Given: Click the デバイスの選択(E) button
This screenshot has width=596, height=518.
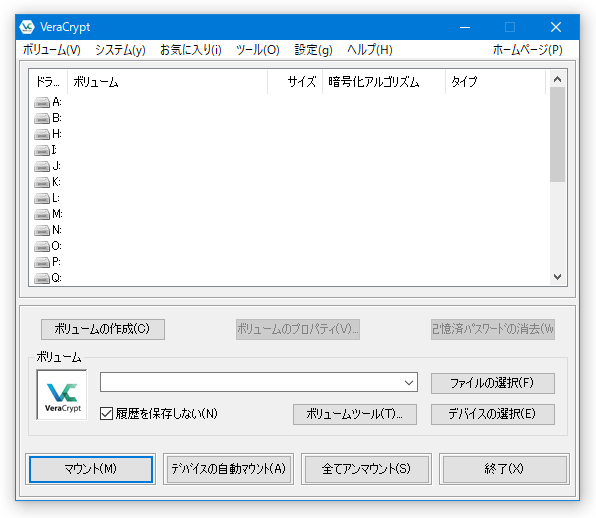Looking at the screenshot, I should click(493, 414).
